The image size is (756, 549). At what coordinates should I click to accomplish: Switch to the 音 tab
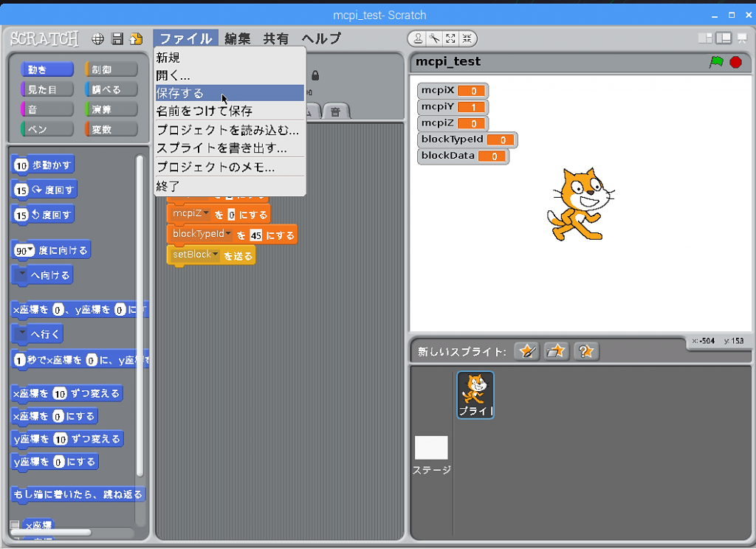(x=336, y=112)
